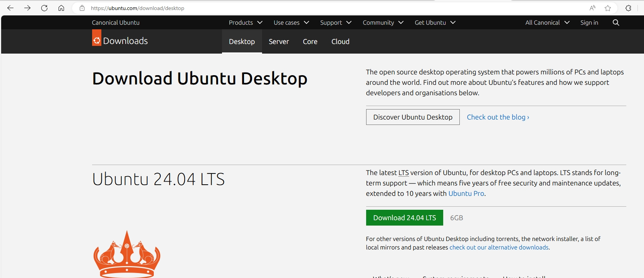Screen dimensions: 644x278
Task: Click the Sign in link
Action: pos(589,22)
